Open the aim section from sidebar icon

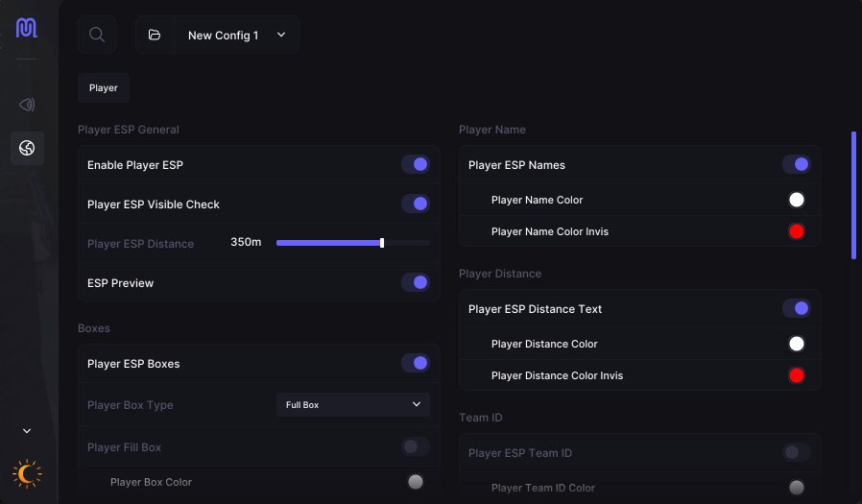click(x=27, y=105)
